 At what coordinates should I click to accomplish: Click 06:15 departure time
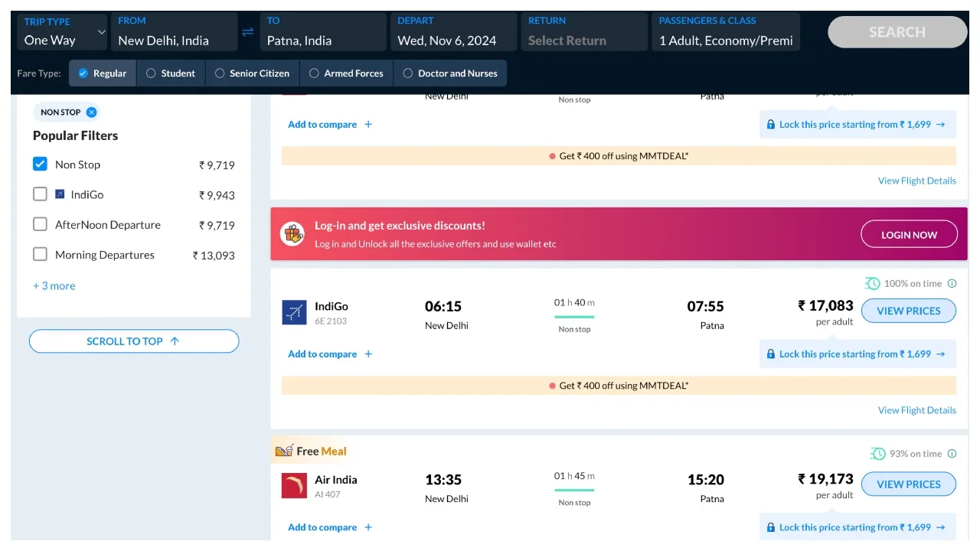(x=443, y=306)
